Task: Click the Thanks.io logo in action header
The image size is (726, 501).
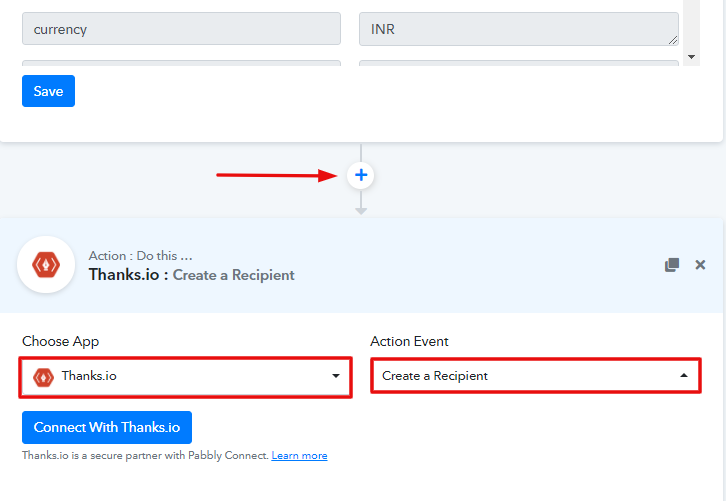Action: coord(46,265)
